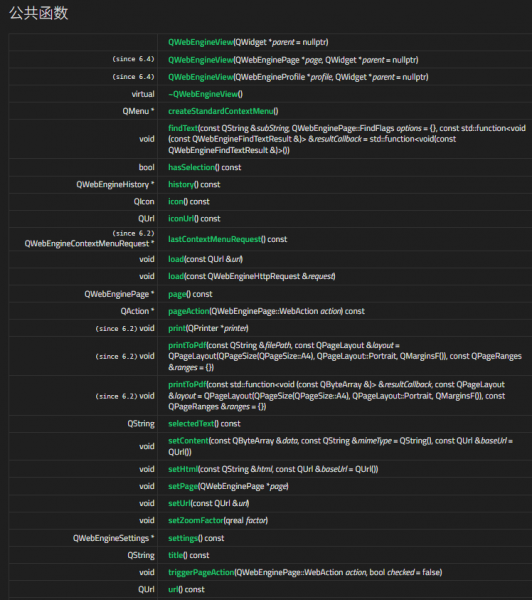Open the pageAction function link

click(189, 311)
